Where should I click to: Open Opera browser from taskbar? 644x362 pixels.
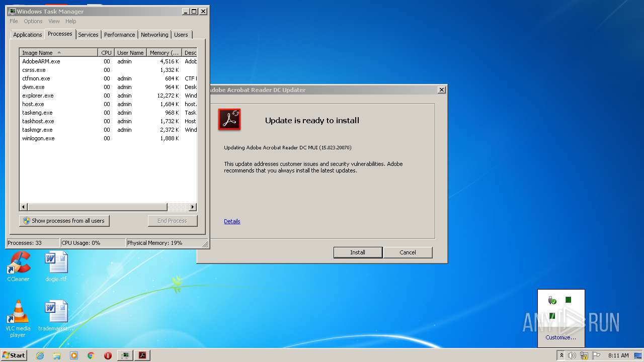(x=108, y=355)
